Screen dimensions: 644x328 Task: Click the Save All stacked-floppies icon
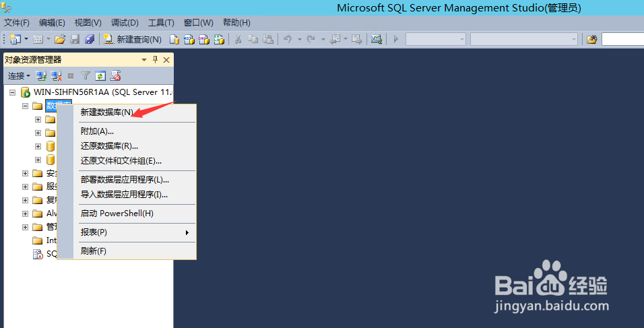coord(89,40)
